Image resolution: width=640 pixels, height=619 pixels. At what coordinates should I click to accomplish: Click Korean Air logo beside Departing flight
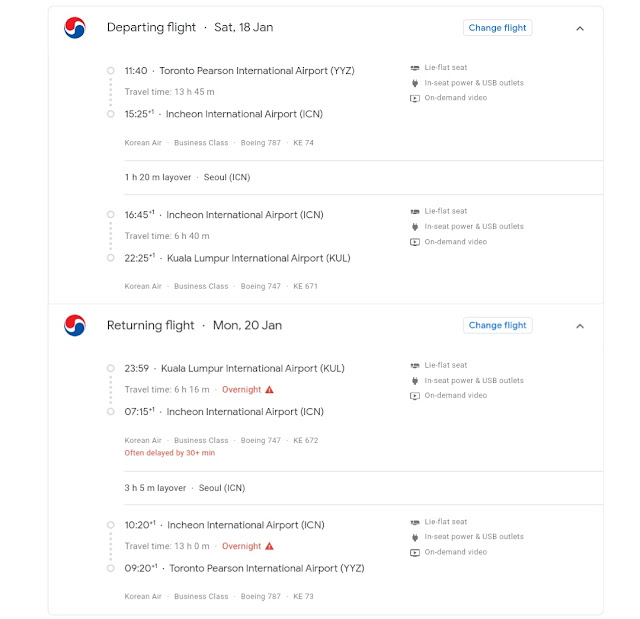coord(75,28)
